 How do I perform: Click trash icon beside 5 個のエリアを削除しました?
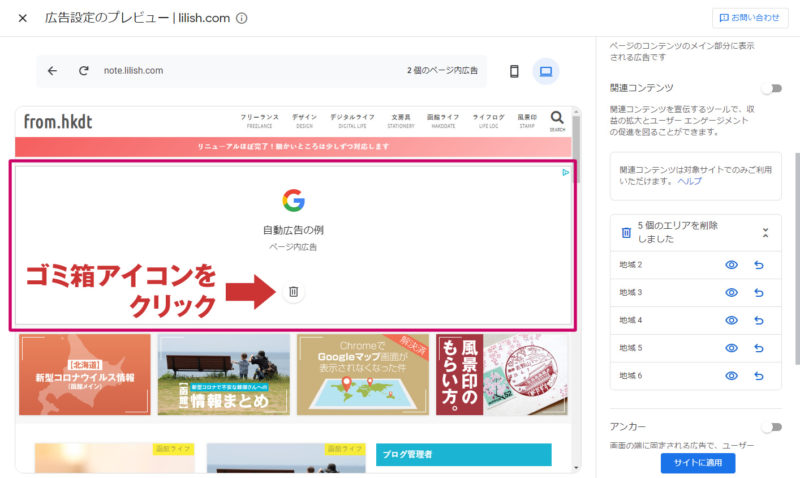626,233
